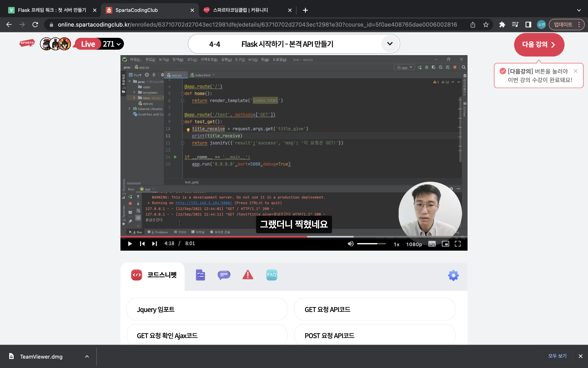
Task: Open GET 요청 API코드 snippet
Action: coord(375,309)
